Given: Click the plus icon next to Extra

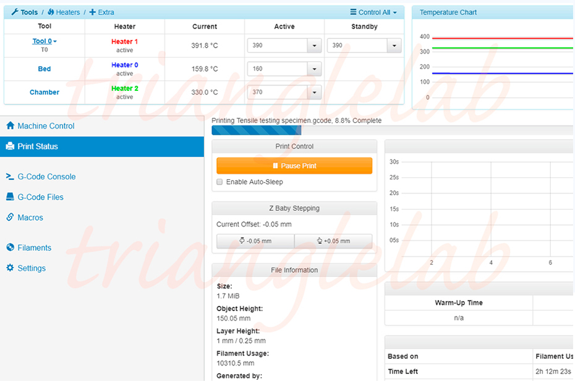Looking at the screenshot, I should click(x=93, y=12).
